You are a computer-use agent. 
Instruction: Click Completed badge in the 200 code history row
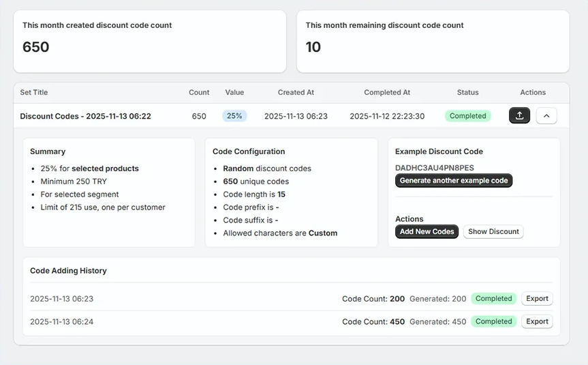pos(493,299)
